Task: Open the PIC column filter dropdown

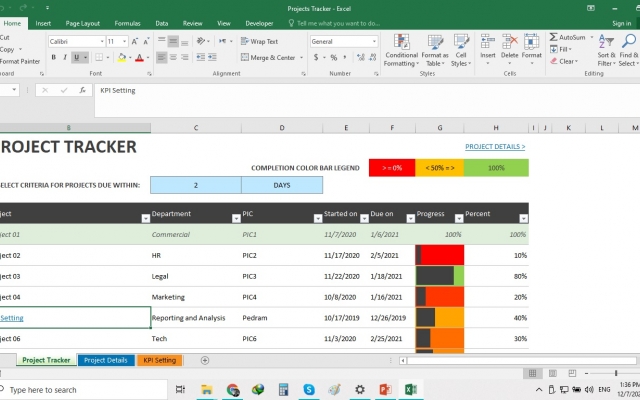Action: click(318, 218)
